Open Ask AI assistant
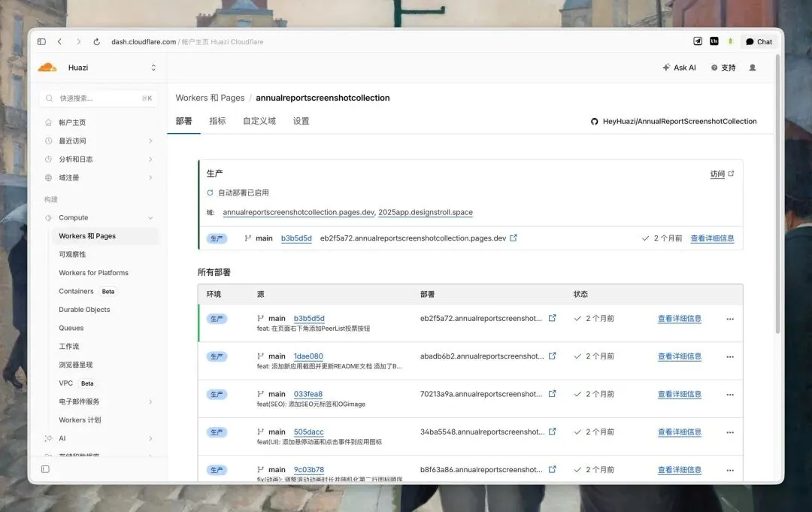 pyautogui.click(x=679, y=68)
